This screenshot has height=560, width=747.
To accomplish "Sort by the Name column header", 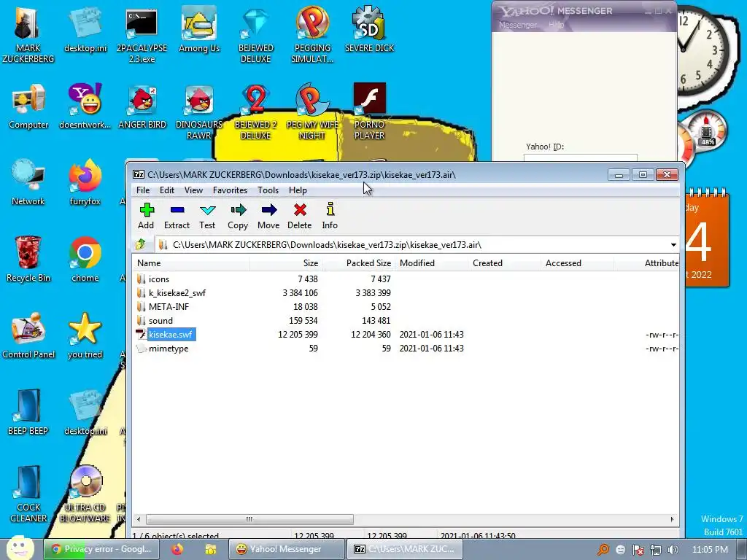I will tap(190, 262).
